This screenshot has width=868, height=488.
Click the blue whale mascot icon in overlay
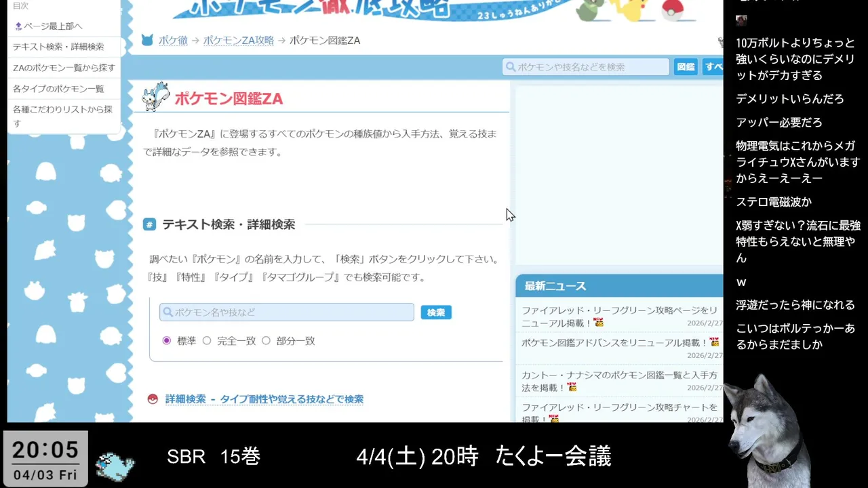pyautogui.click(x=115, y=466)
